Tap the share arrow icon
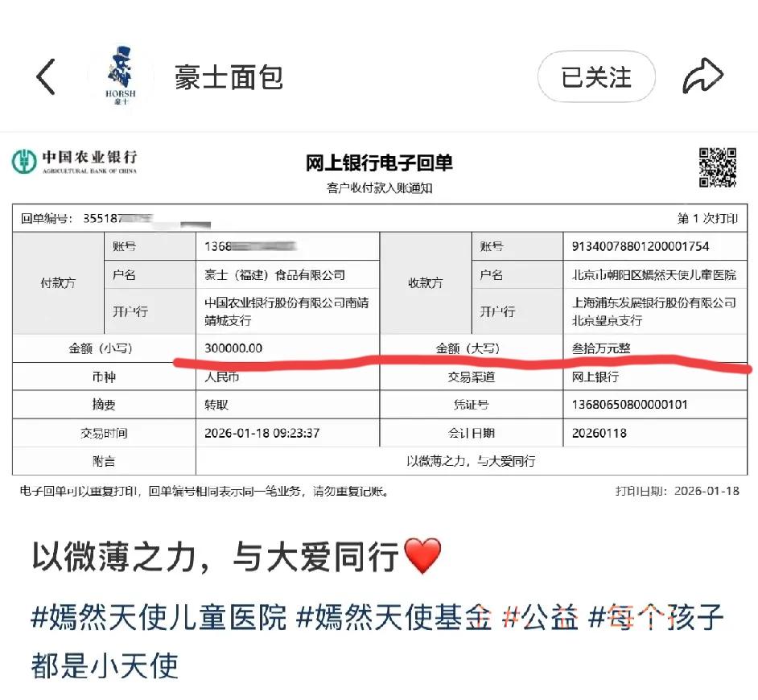The height and width of the screenshot is (700, 758). click(x=703, y=75)
